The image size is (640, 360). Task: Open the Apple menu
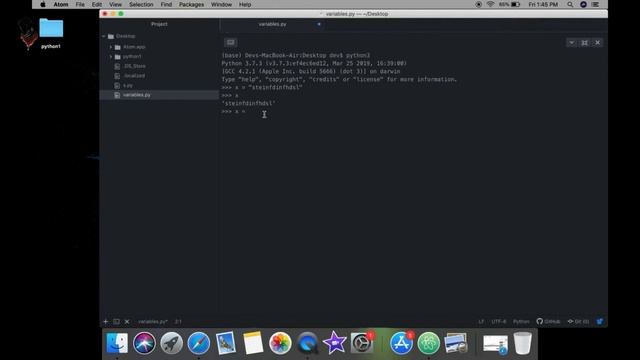pos(43,4)
